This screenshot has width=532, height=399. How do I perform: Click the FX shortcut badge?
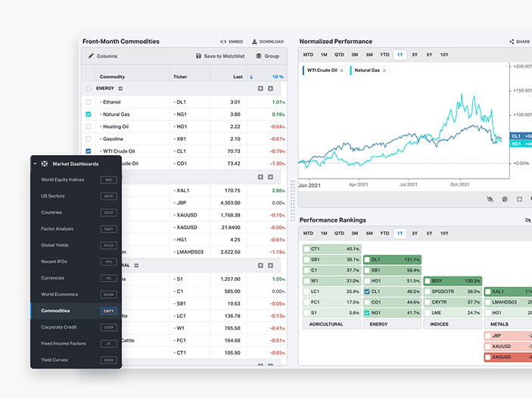coord(108,278)
